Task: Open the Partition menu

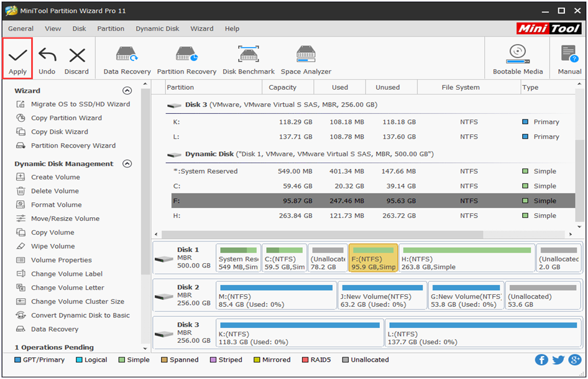Action: (x=111, y=29)
